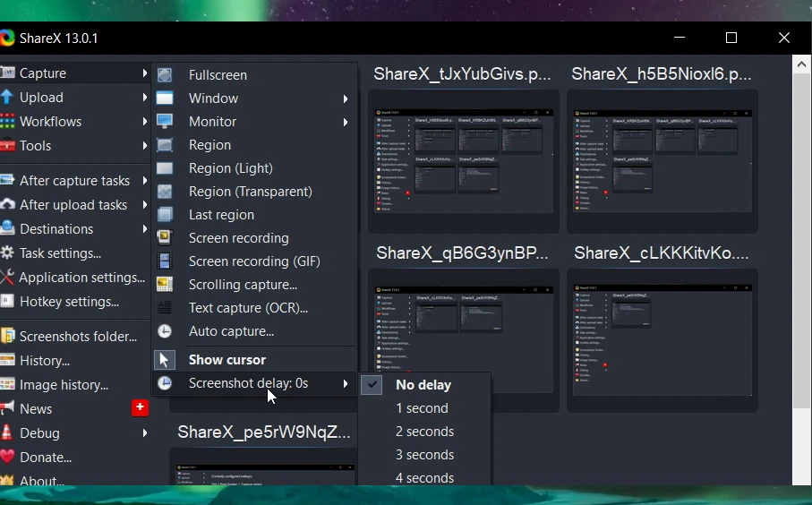Viewport: 812px width, 505px height.
Task: Click the Scrolling capture icon
Action: click(165, 285)
